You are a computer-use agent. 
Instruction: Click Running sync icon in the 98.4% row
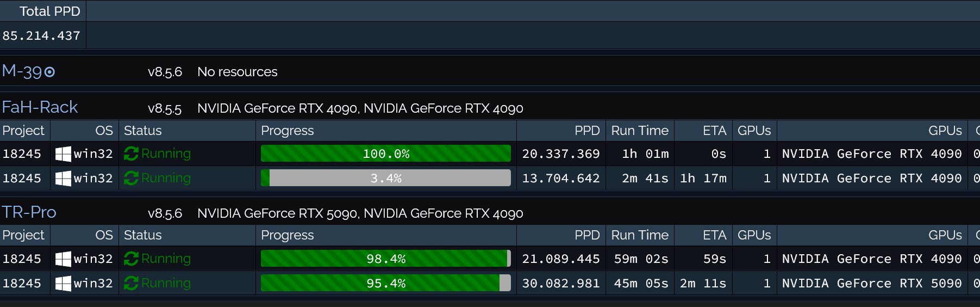point(131,259)
